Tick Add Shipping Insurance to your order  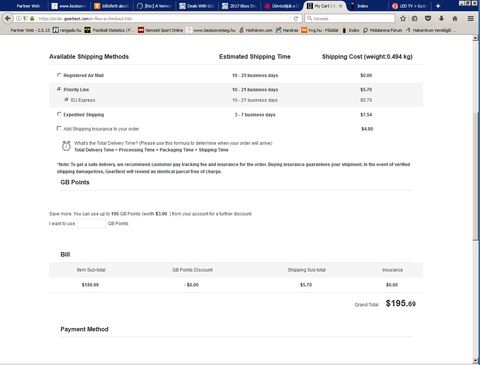[59, 128]
